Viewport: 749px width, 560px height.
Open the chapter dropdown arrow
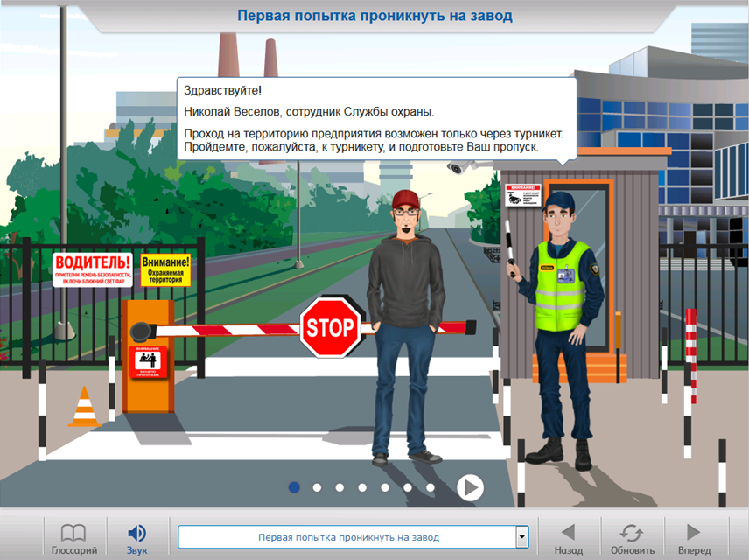522,537
